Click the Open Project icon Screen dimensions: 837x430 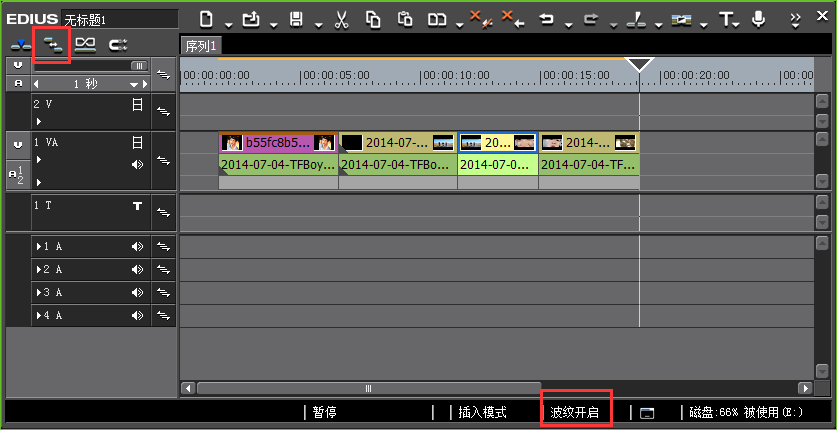251,20
